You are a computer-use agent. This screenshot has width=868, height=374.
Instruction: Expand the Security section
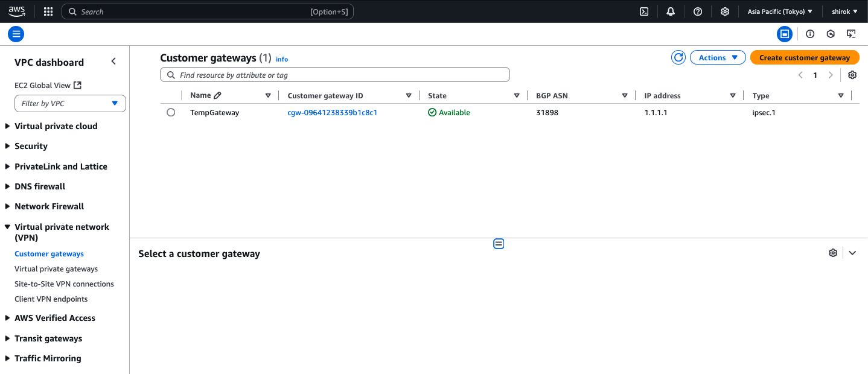pyautogui.click(x=7, y=146)
